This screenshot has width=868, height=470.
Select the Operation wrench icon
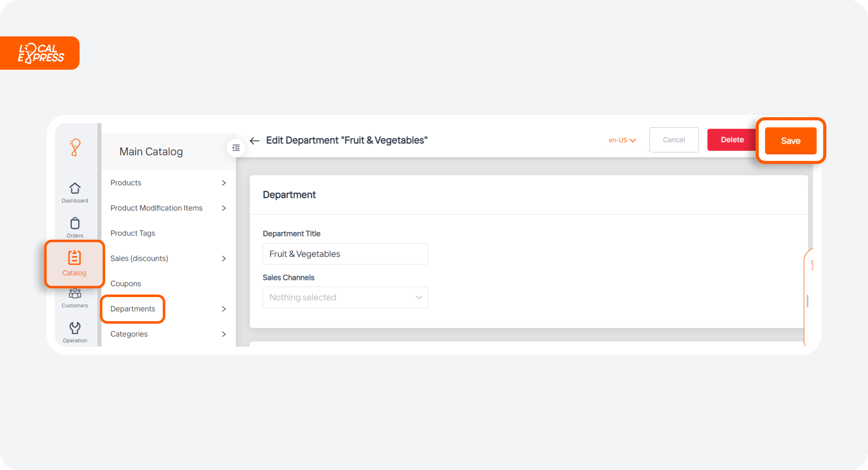74,331
